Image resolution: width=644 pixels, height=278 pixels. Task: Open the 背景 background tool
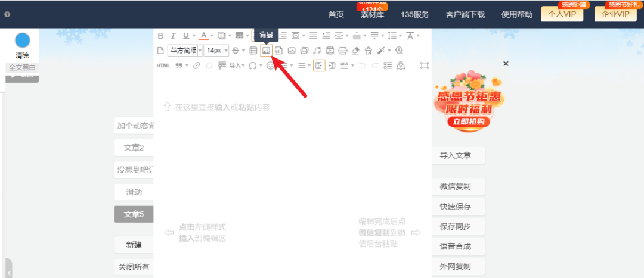click(266, 51)
